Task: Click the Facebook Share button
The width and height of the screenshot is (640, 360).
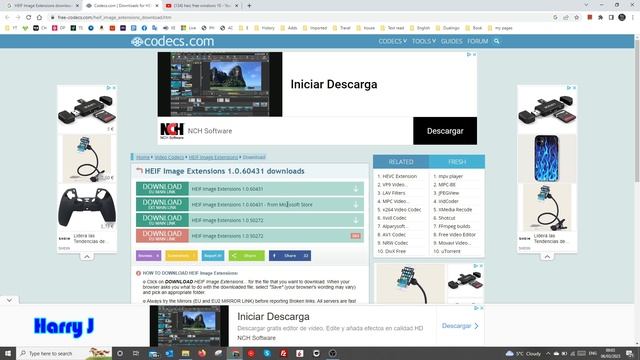Action: (x=290, y=256)
